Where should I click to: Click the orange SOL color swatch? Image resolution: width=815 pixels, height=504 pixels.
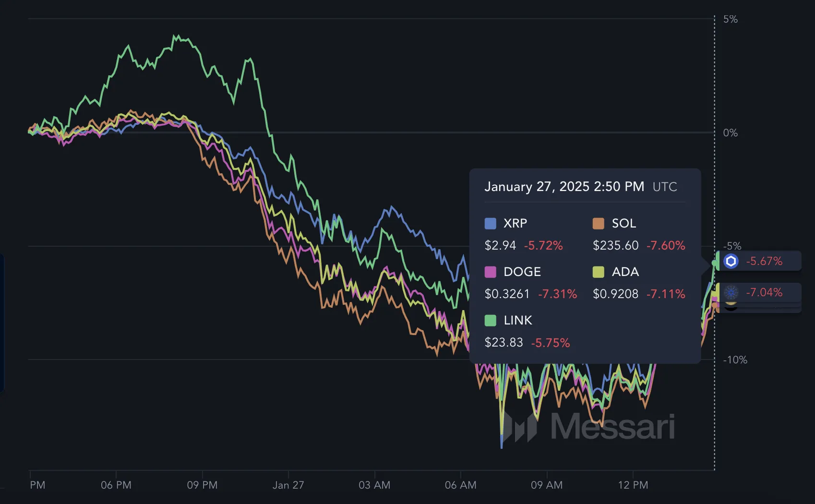click(598, 223)
